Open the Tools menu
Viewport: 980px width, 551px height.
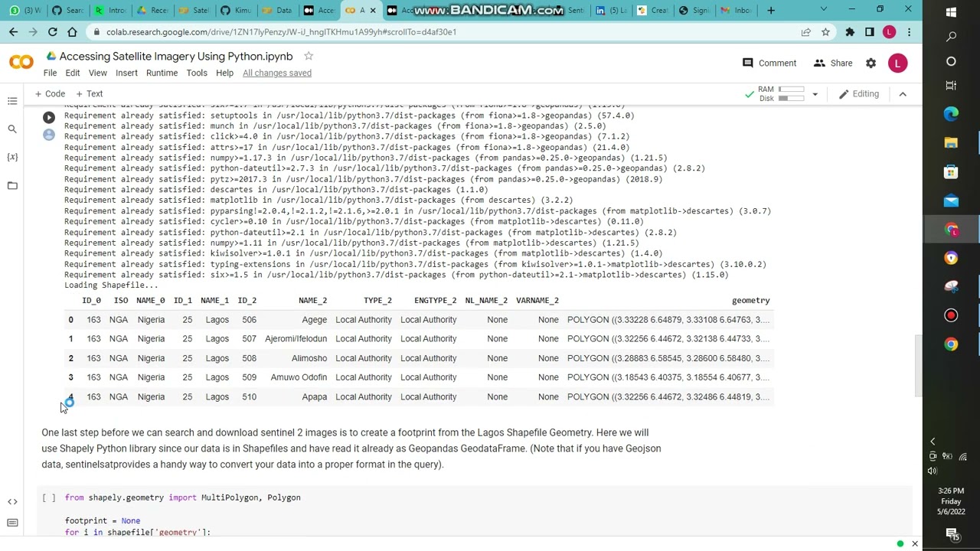tap(197, 73)
